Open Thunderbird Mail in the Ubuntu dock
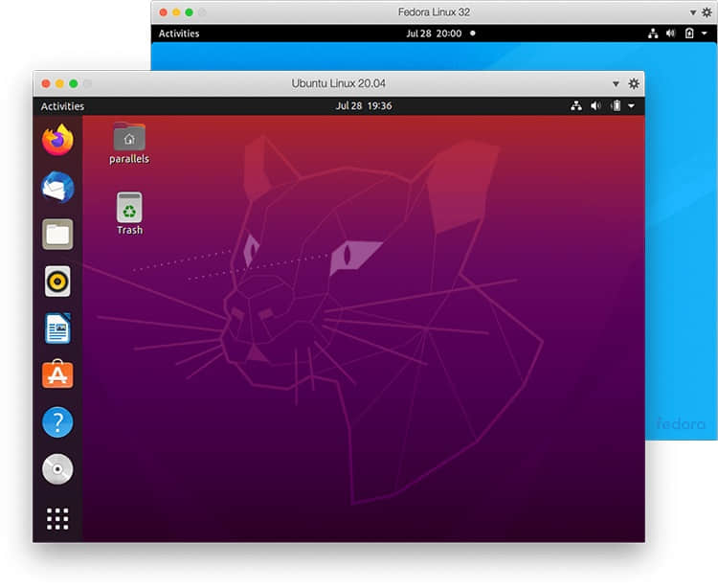Image resolution: width=718 pixels, height=588 pixels. click(x=57, y=187)
